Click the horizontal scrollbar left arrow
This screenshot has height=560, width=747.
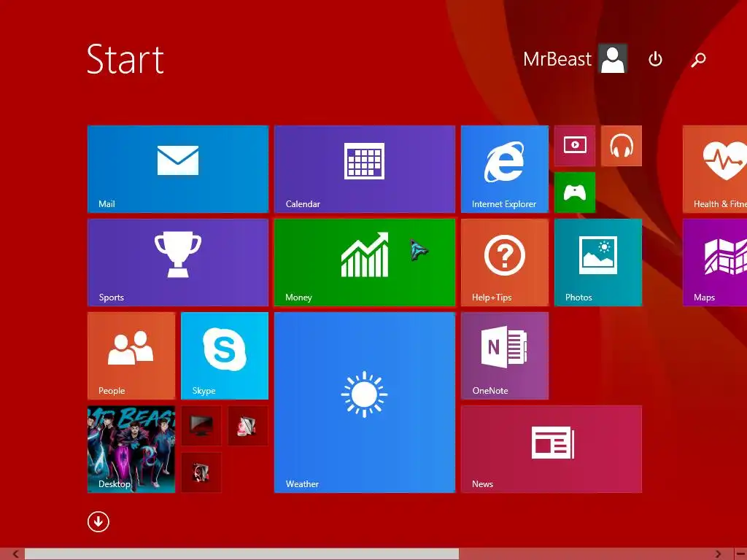(15, 554)
